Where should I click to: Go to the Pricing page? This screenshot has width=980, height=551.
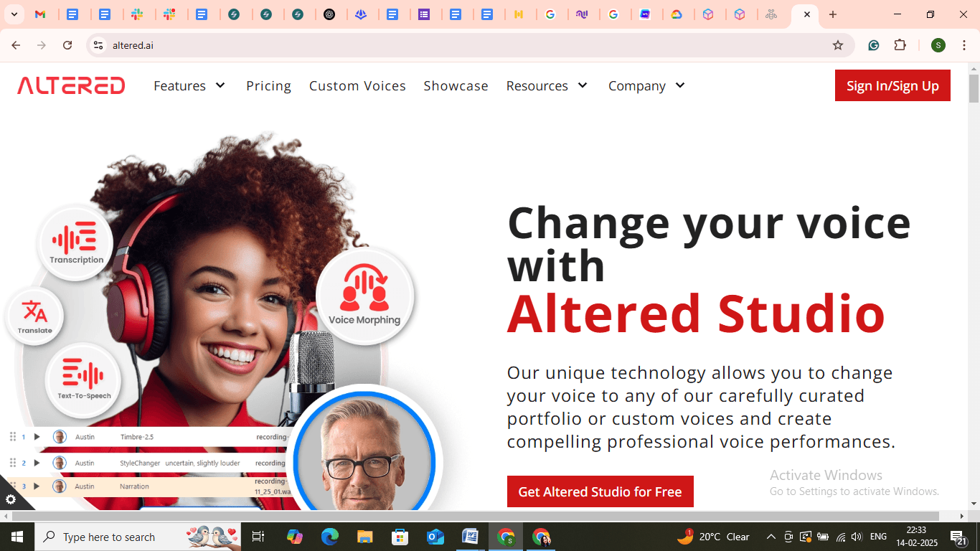[x=268, y=85]
